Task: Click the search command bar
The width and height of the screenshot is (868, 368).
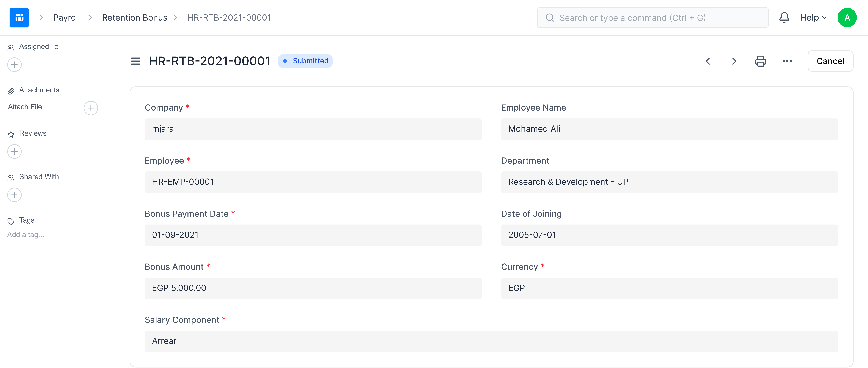Action: point(652,17)
